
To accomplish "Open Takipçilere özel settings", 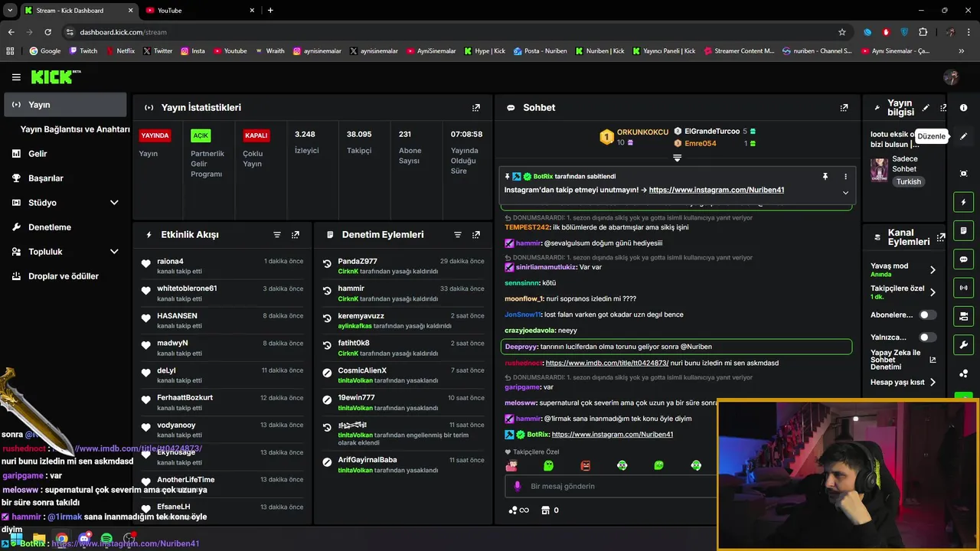I will (903, 292).
